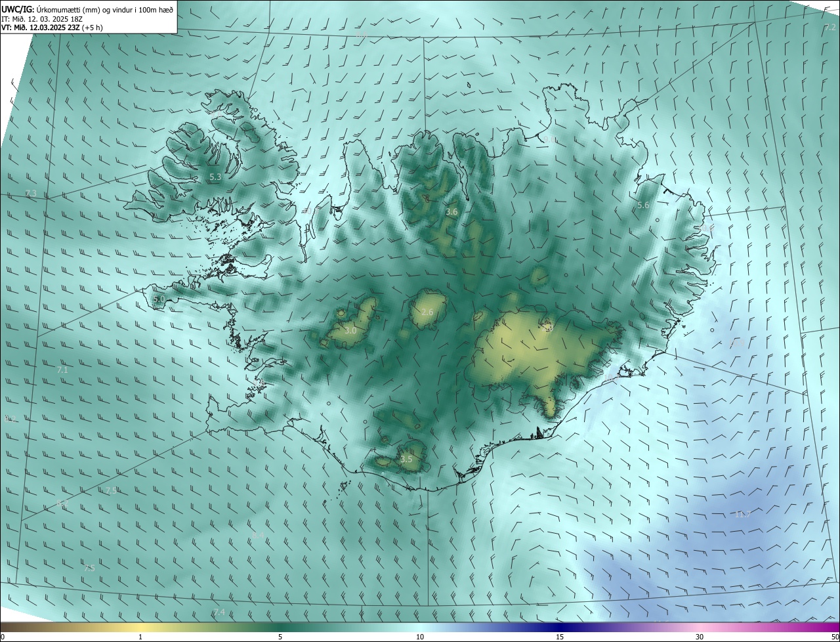This screenshot has width=840, height=642.
Task: Click the 1 tick label on the color scale
Action: click(140, 637)
